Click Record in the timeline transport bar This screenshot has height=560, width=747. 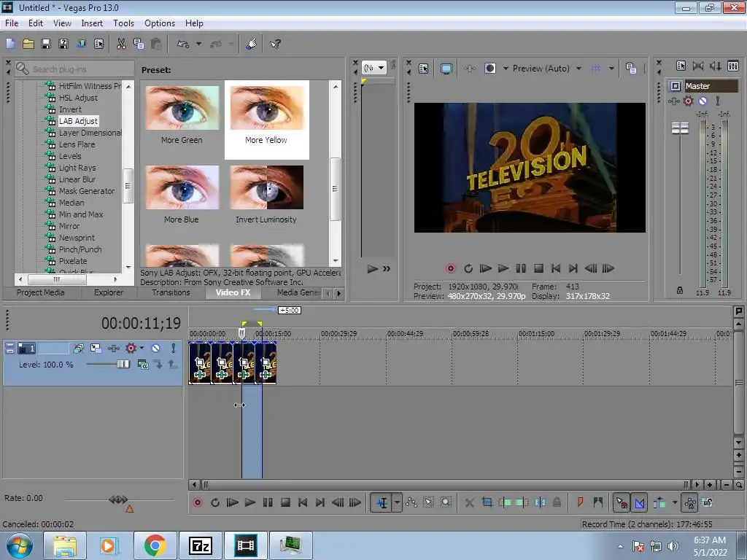[x=197, y=502]
